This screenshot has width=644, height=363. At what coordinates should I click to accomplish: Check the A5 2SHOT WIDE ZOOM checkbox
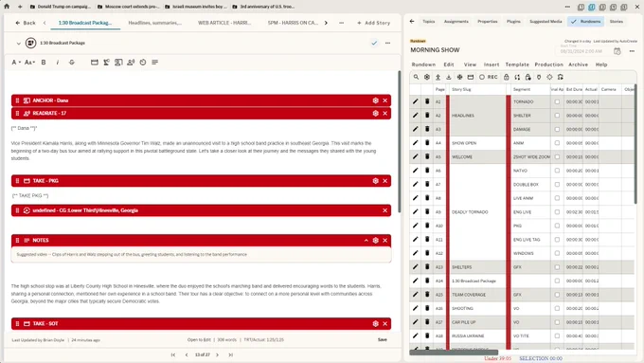(557, 156)
